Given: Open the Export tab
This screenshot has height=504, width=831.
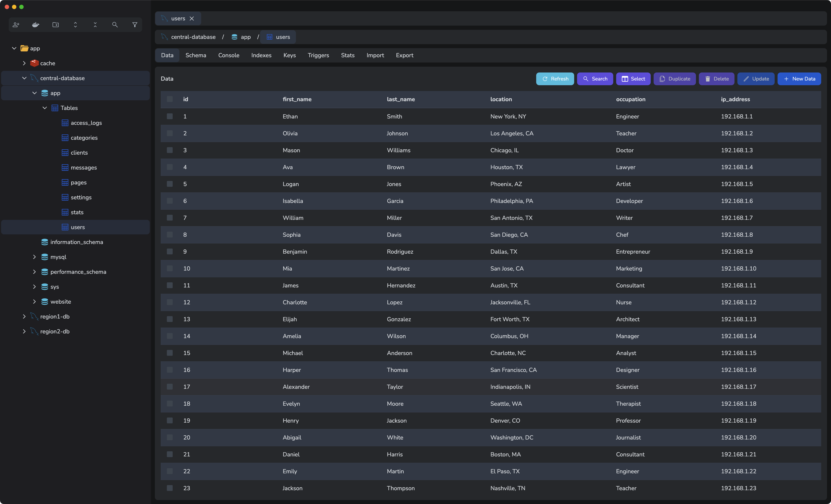Looking at the screenshot, I should 404,55.
